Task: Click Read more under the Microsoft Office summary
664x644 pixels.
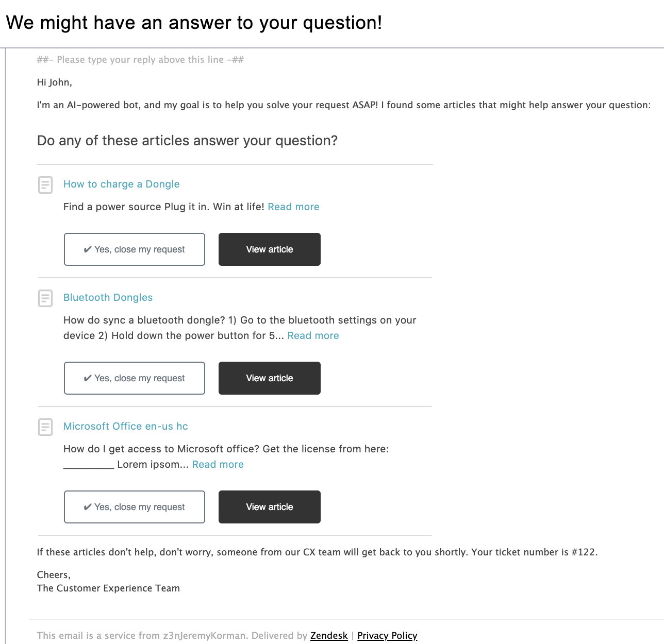Action: [218, 465]
